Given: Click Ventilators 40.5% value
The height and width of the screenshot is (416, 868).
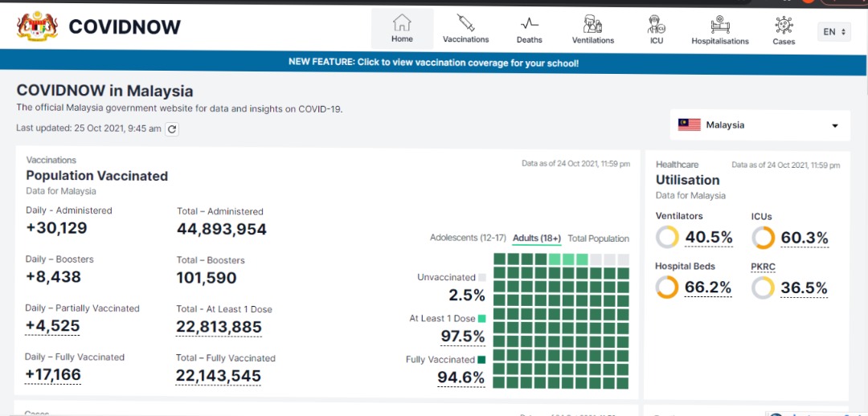Looking at the screenshot, I should tap(709, 238).
